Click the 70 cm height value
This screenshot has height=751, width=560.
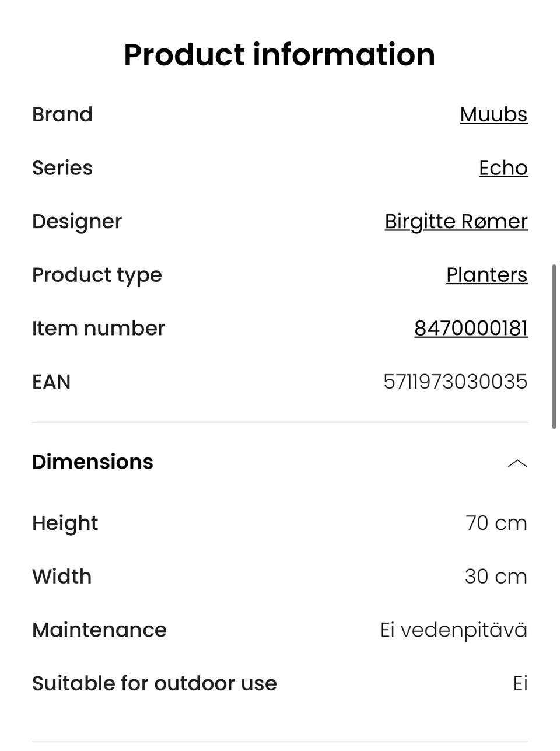pos(496,523)
